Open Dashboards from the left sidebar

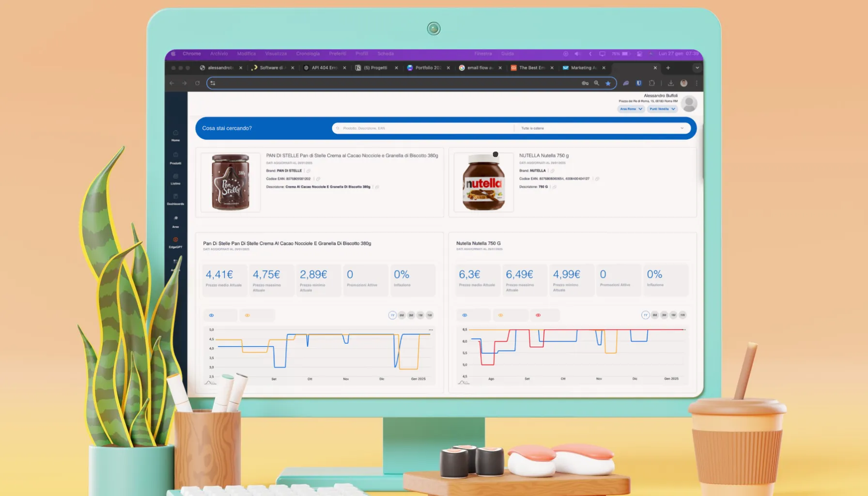click(x=175, y=199)
